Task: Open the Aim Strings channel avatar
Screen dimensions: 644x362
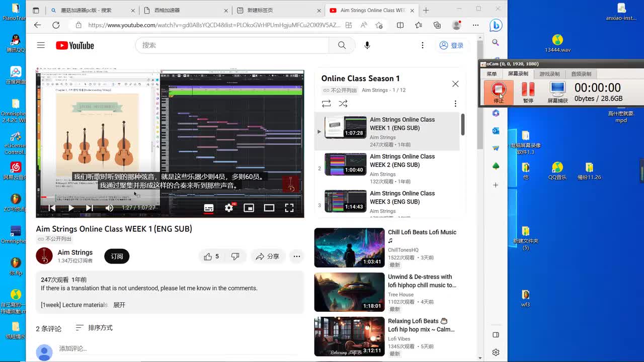Action: (x=44, y=256)
